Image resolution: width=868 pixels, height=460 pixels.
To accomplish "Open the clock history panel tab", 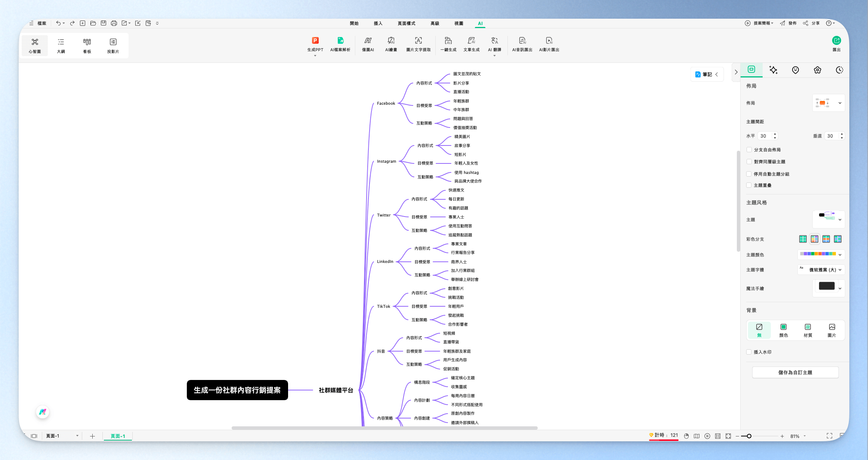I will click(x=840, y=70).
